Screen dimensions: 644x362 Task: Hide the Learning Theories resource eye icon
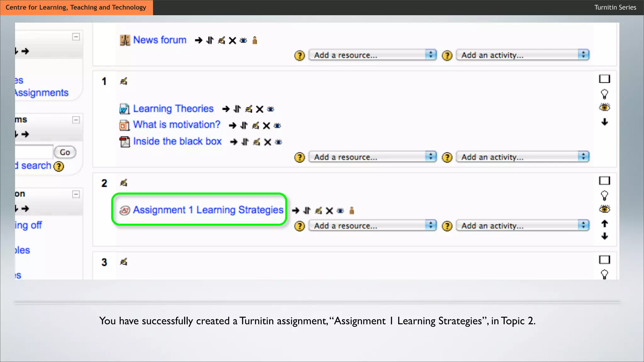tap(270, 109)
